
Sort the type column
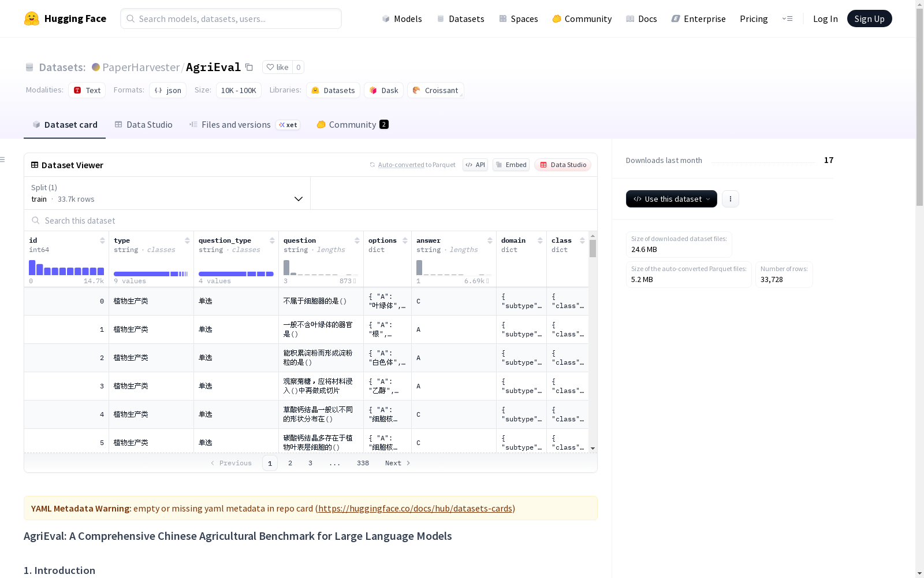[187, 240]
